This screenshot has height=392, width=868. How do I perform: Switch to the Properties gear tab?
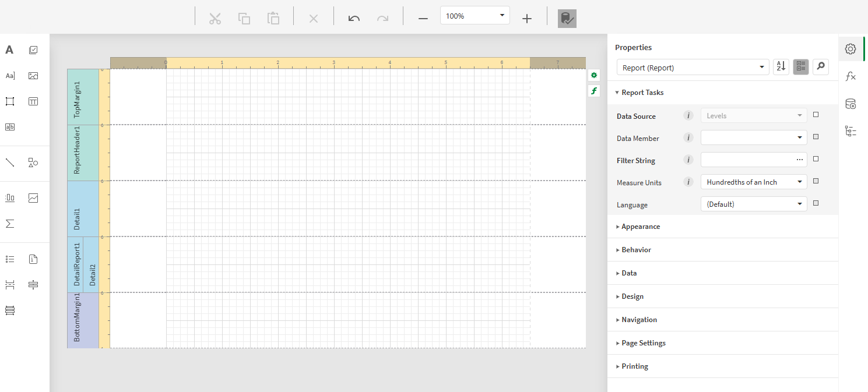click(850, 49)
